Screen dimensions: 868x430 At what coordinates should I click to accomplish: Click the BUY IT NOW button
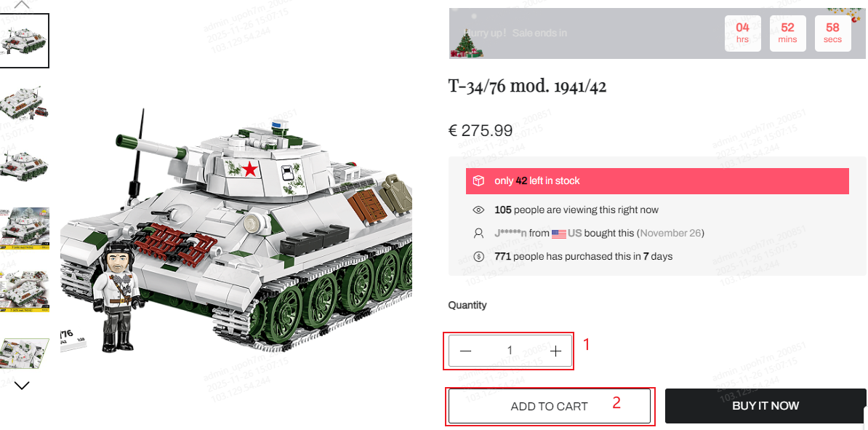coord(765,405)
